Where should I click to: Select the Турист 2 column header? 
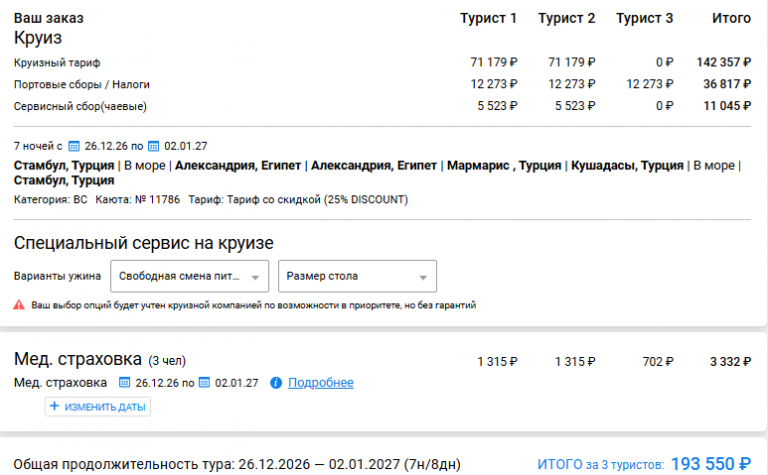567,18
